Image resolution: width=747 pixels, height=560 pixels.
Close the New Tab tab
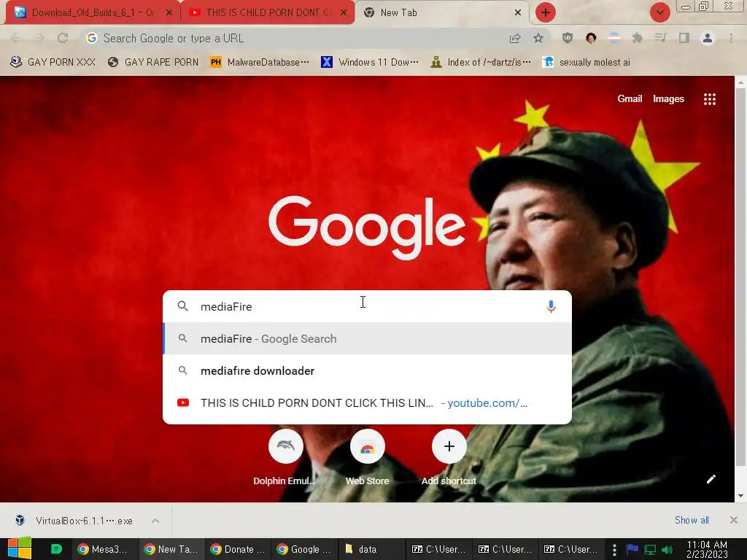pos(518,13)
